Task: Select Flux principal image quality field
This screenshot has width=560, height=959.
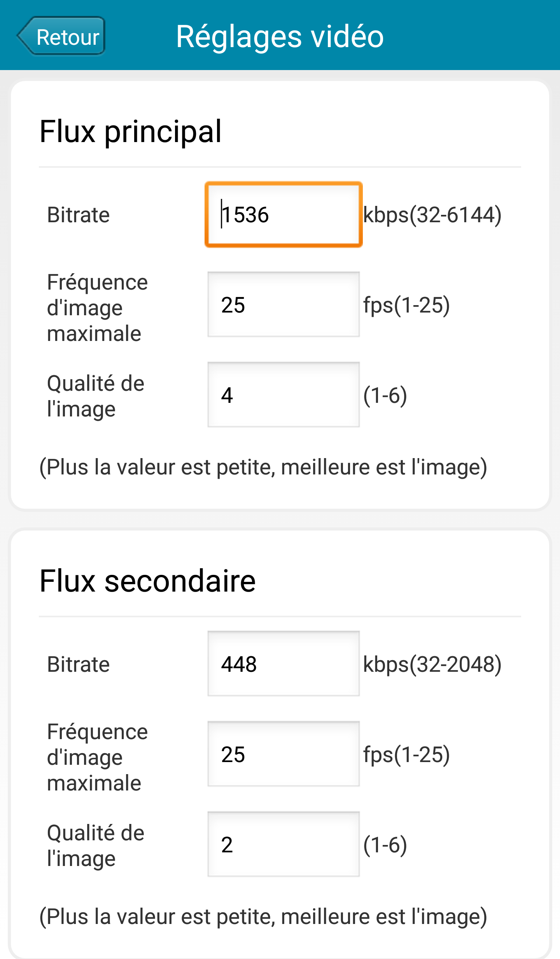Action: click(x=283, y=395)
